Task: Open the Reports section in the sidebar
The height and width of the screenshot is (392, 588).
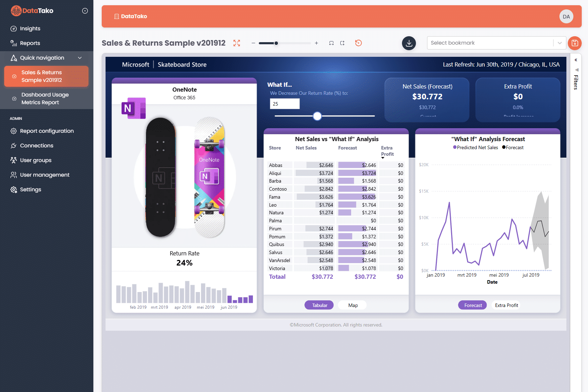Action: tap(30, 43)
